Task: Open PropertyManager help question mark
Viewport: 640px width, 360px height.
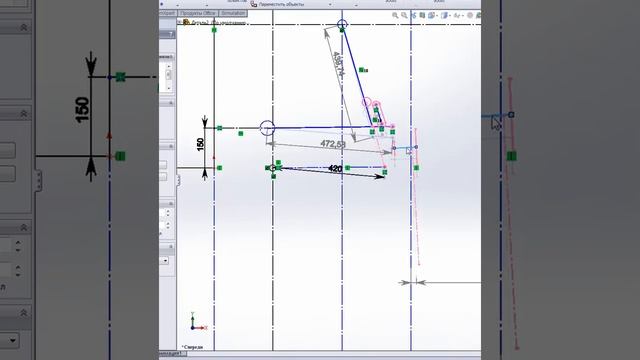Action: click(x=171, y=34)
